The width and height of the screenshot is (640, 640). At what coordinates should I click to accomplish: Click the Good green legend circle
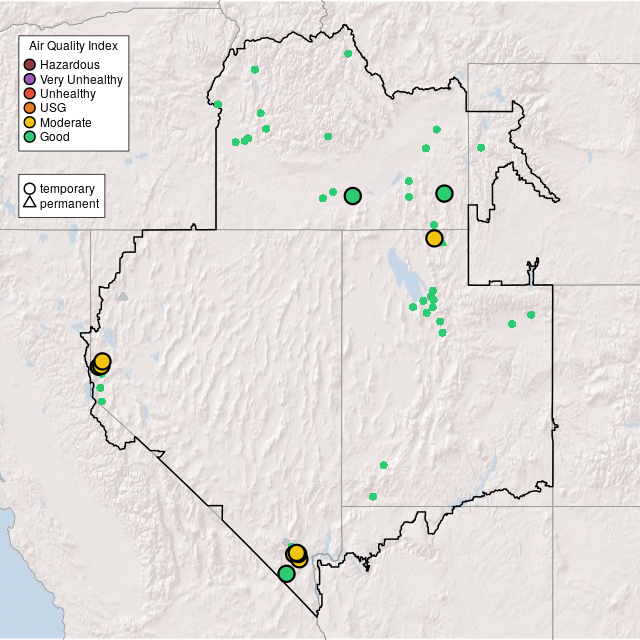[30, 136]
